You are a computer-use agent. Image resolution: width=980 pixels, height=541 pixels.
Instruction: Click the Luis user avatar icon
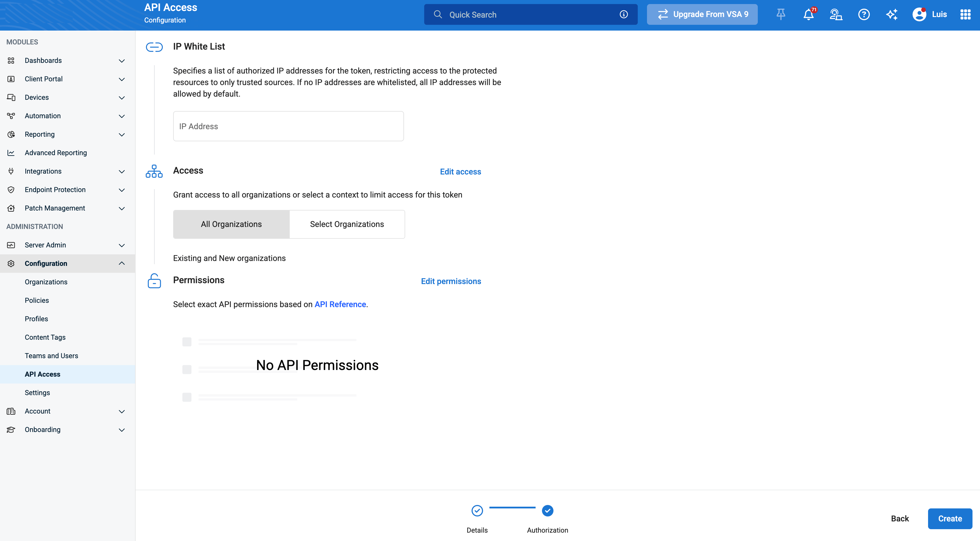pos(919,14)
